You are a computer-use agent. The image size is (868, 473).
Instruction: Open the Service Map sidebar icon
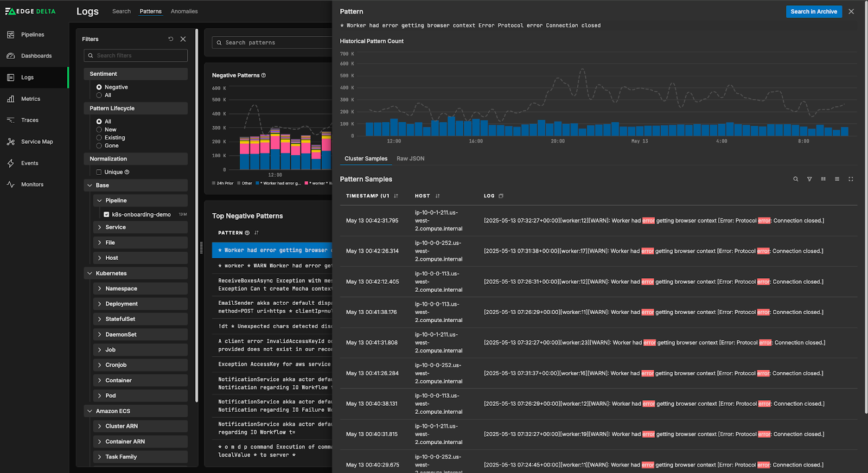coord(11,142)
